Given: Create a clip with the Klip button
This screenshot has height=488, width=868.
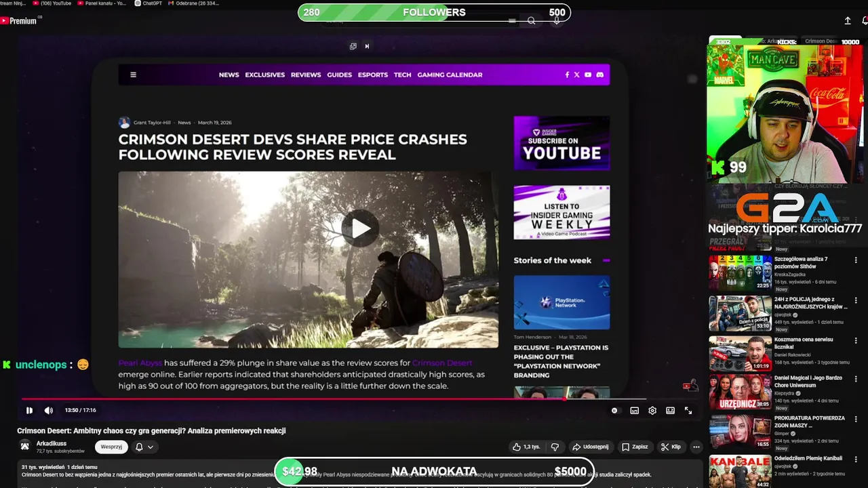Looking at the screenshot, I should [670, 447].
